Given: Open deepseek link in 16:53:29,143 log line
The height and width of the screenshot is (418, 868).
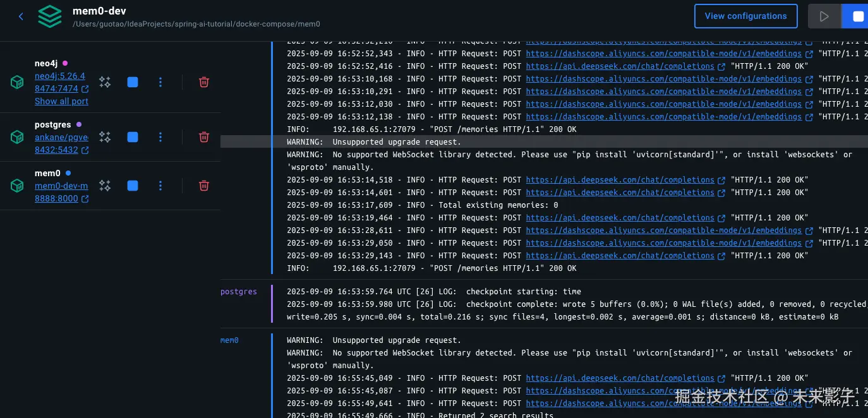Looking at the screenshot, I should coord(620,256).
